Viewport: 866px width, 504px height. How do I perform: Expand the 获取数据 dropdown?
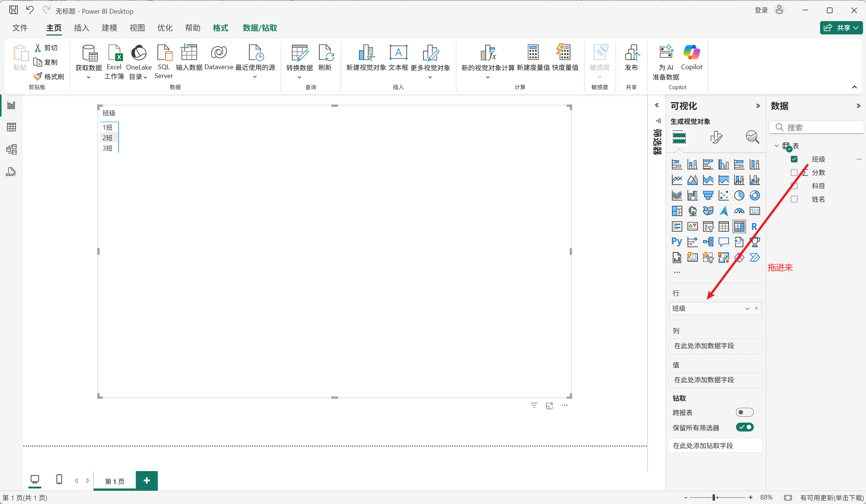(89, 77)
